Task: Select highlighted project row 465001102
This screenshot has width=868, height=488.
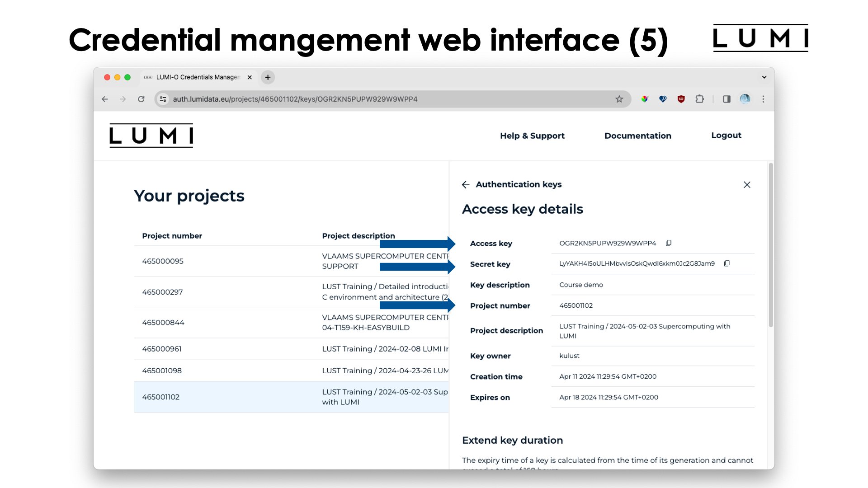Action: click(291, 397)
